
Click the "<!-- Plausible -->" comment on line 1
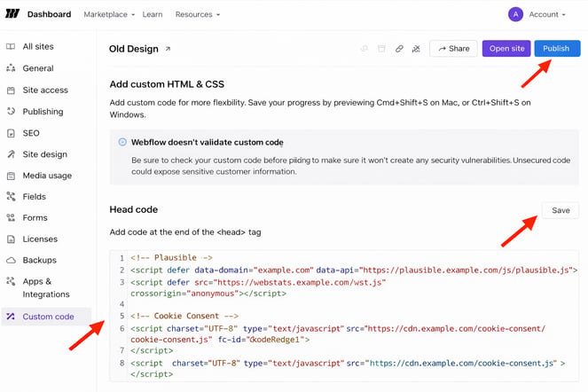pyautogui.click(x=172, y=258)
